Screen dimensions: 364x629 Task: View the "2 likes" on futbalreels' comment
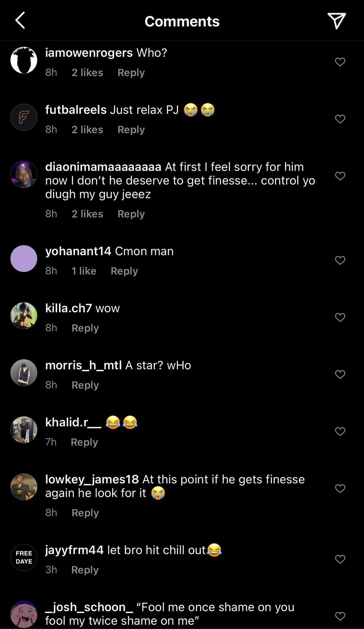[87, 130]
